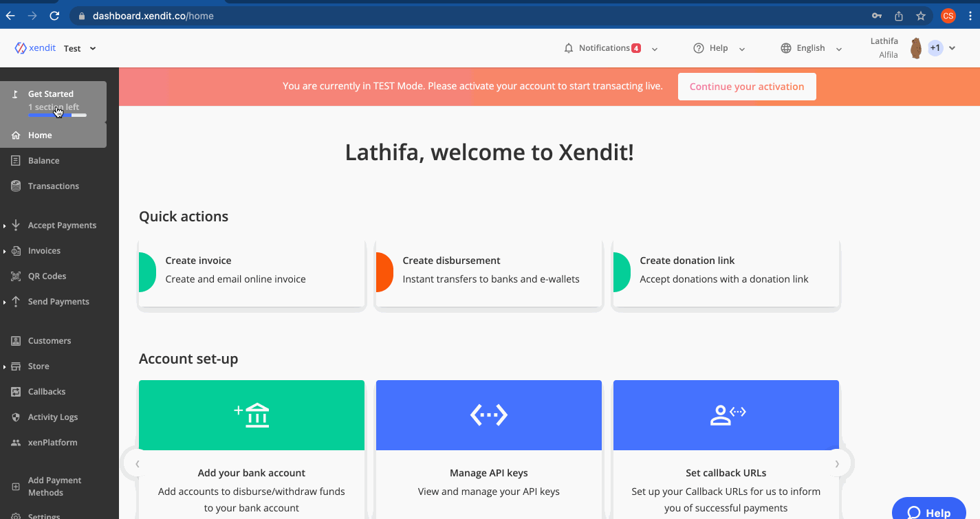Click the QR Codes icon
The width and height of the screenshot is (980, 519).
point(16,276)
